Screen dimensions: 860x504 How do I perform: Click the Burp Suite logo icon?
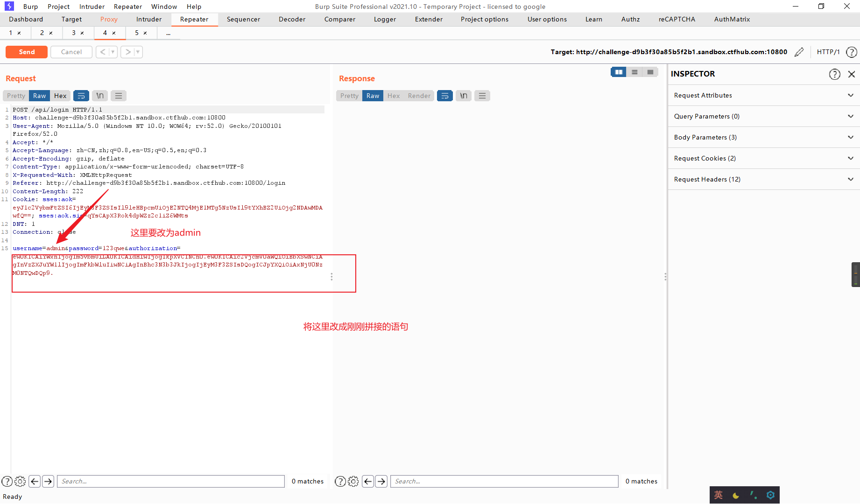point(9,6)
